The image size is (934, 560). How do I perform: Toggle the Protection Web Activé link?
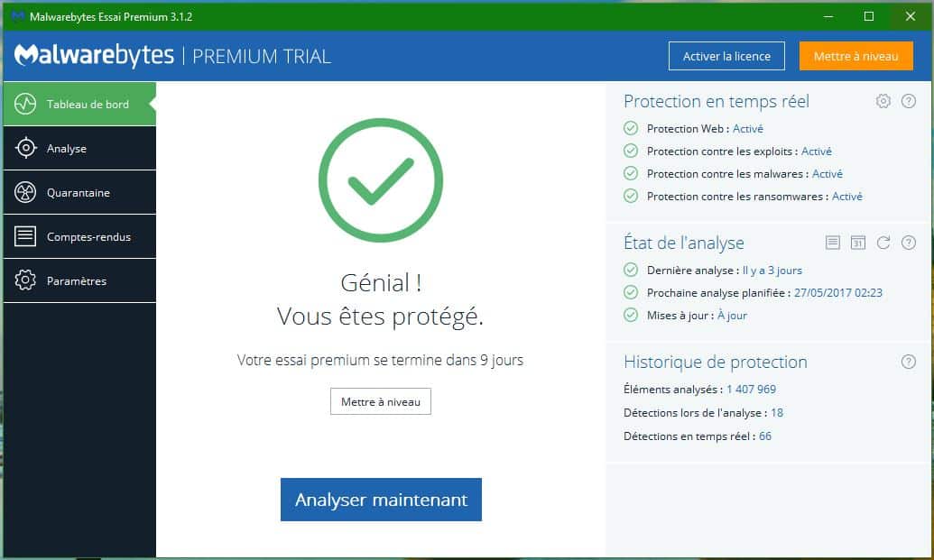tap(748, 129)
